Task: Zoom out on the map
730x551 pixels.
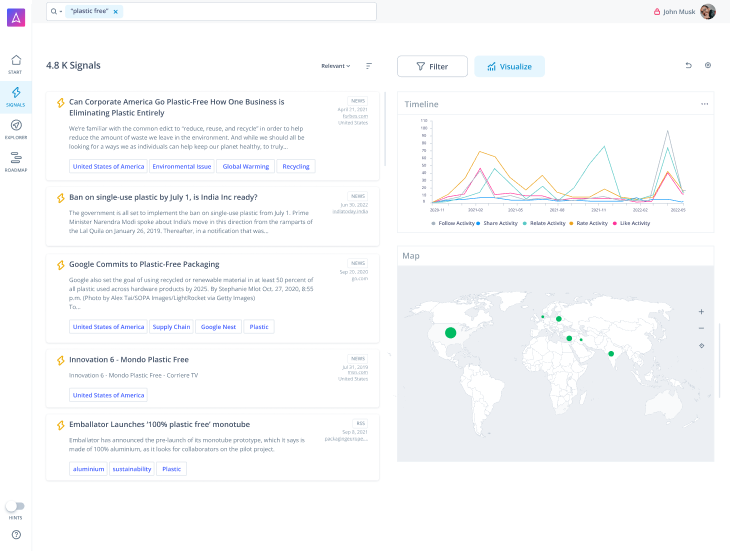Action: coord(701,328)
